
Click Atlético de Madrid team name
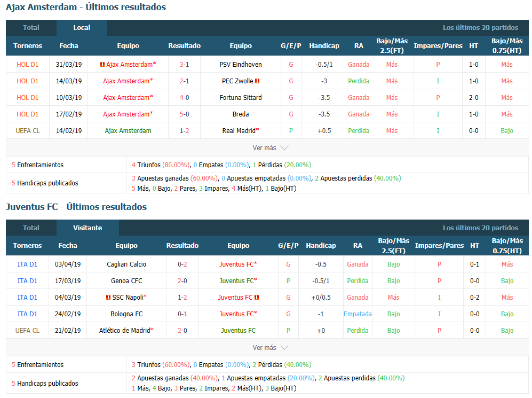point(124,331)
